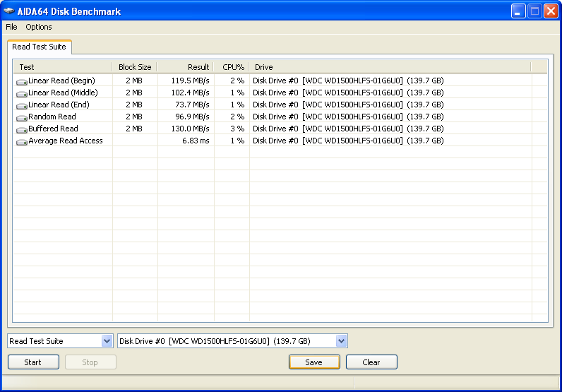Image resolution: width=562 pixels, height=392 pixels.
Task: Select the Random Read row label
Action: click(x=52, y=117)
